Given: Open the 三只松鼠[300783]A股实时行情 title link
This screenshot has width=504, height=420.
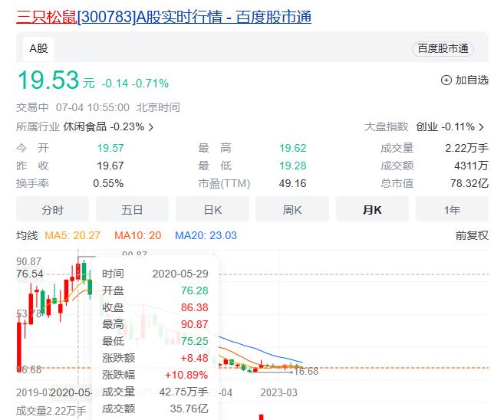Looking at the screenshot, I should point(163,17).
